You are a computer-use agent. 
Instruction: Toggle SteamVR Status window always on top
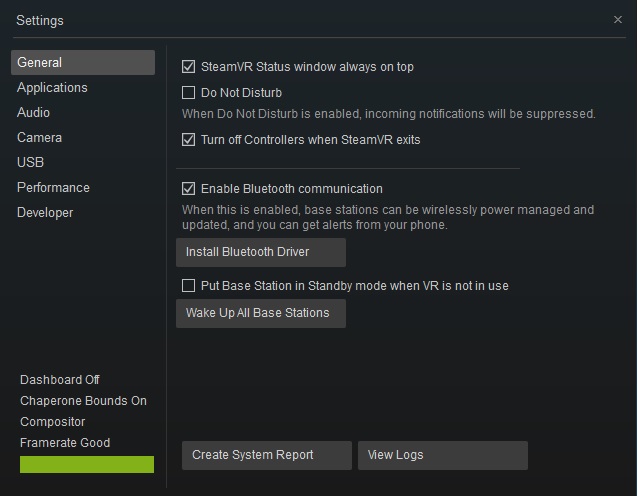click(188, 67)
